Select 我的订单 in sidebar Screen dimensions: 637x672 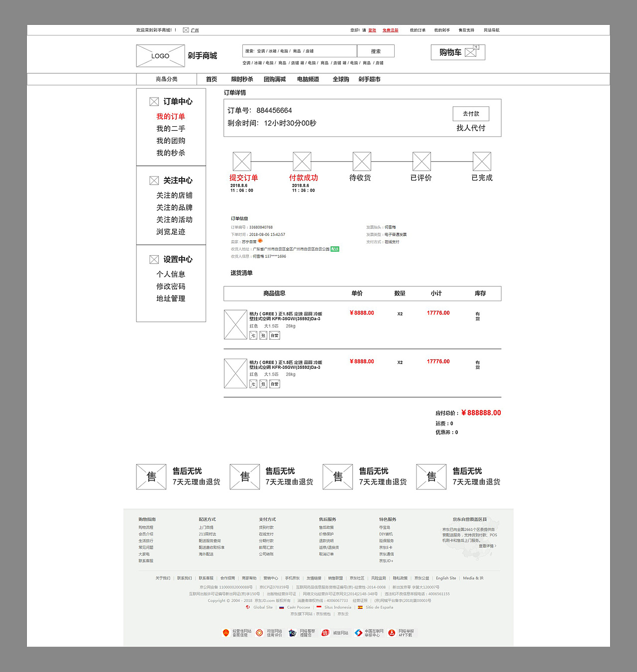[171, 116]
